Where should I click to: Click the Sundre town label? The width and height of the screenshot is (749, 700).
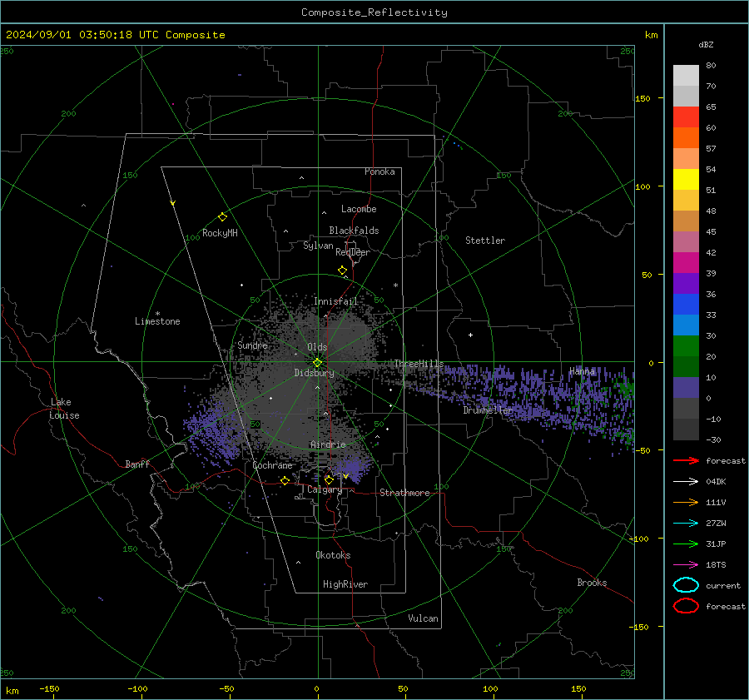[x=252, y=345]
